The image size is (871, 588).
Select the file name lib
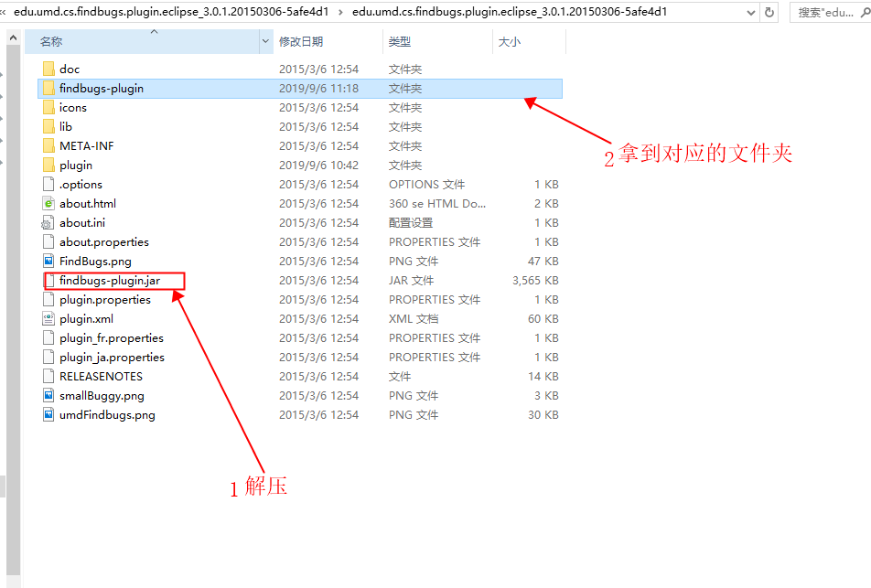click(x=66, y=126)
